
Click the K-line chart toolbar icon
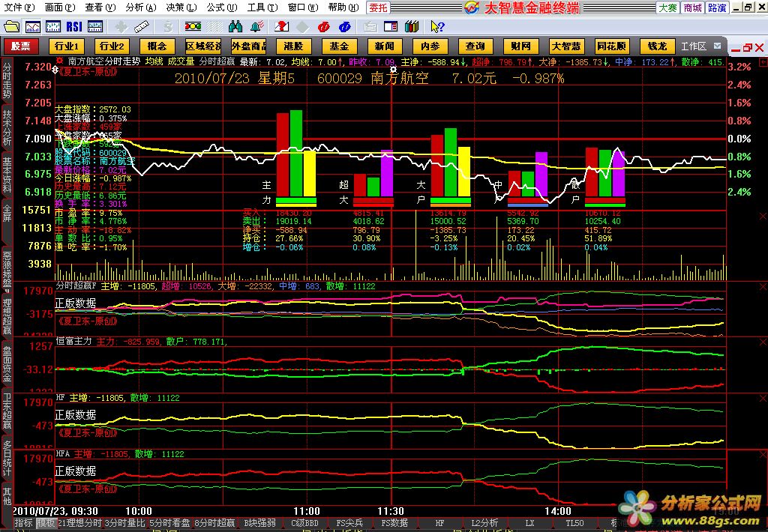[53, 26]
